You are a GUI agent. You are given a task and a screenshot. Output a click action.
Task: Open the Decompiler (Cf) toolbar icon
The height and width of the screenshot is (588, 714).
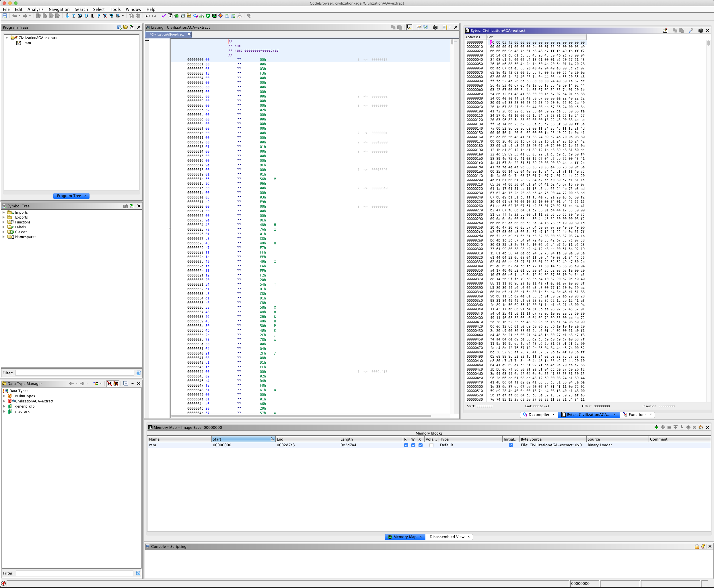(195, 16)
